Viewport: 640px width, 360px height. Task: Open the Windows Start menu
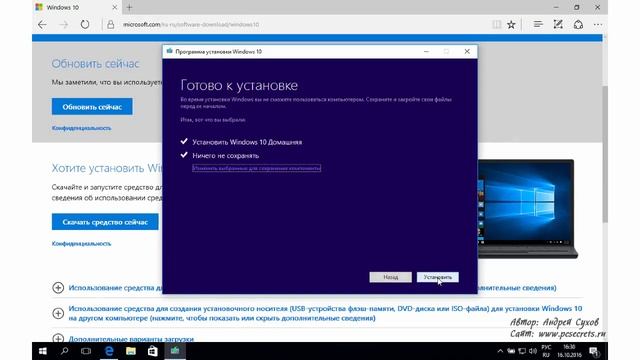click(x=42, y=351)
